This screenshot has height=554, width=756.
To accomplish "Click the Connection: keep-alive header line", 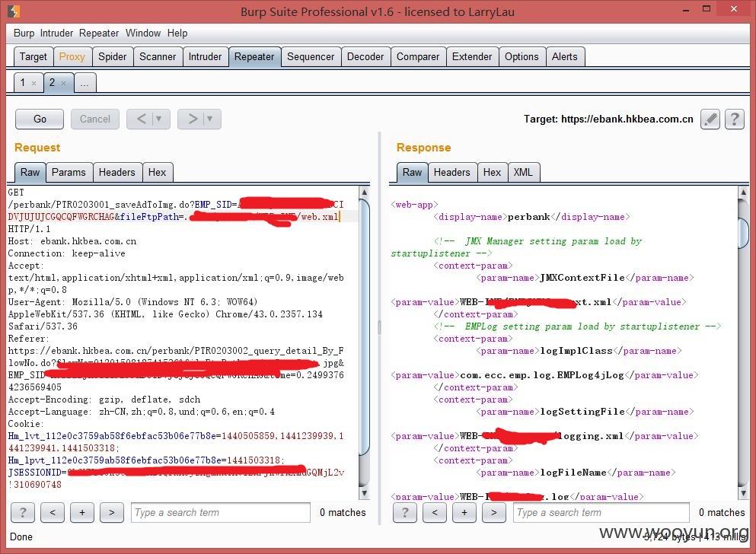I will [x=66, y=253].
